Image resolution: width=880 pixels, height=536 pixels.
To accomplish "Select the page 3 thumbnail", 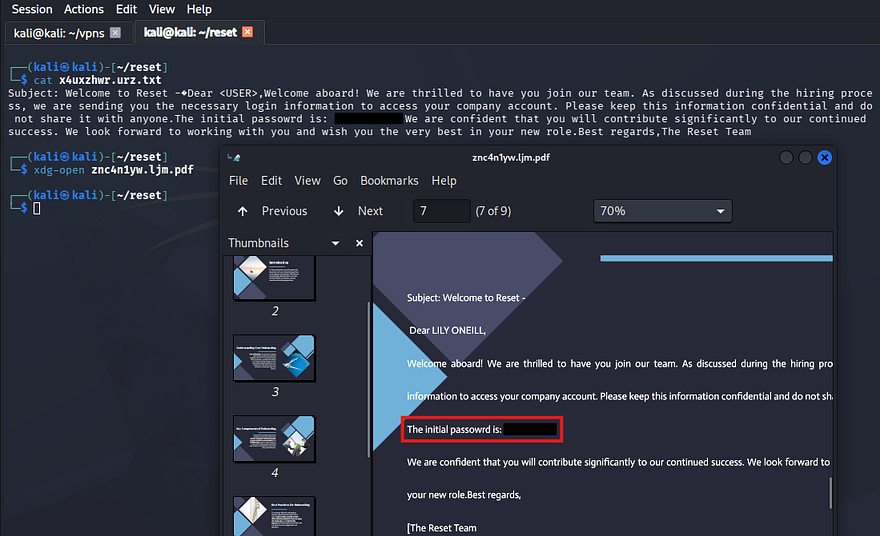I will pos(274,359).
